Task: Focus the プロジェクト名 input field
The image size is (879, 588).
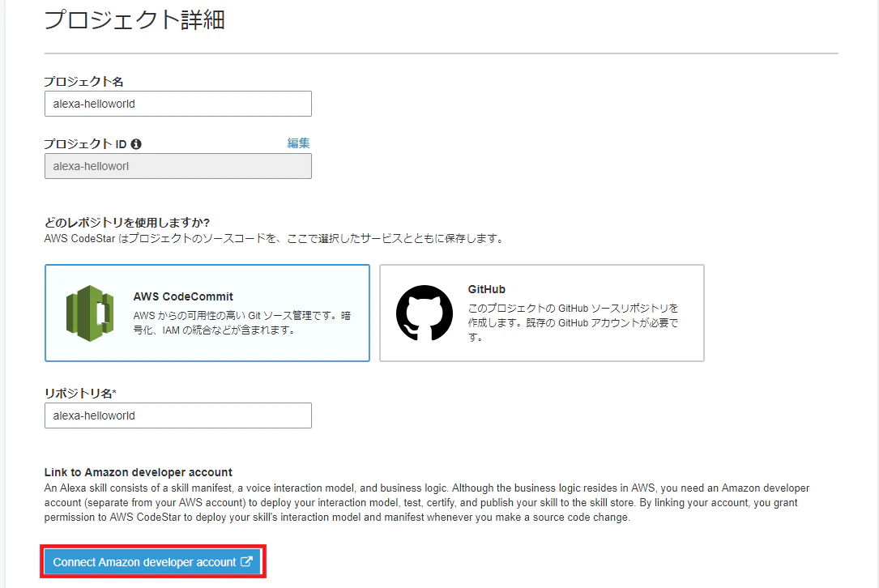Action: (178, 104)
